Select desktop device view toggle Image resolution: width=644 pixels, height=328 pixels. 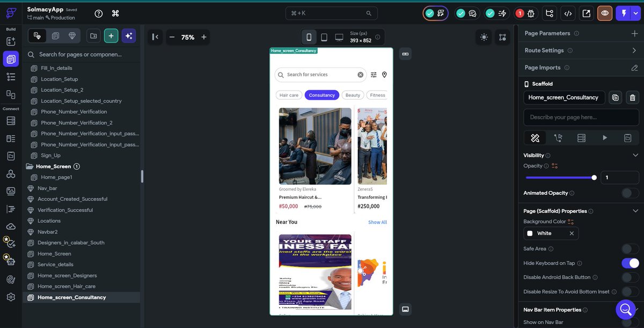coord(339,37)
